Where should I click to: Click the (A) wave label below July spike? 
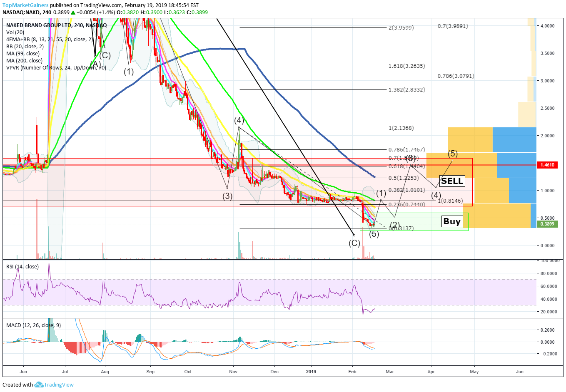[x=95, y=64]
